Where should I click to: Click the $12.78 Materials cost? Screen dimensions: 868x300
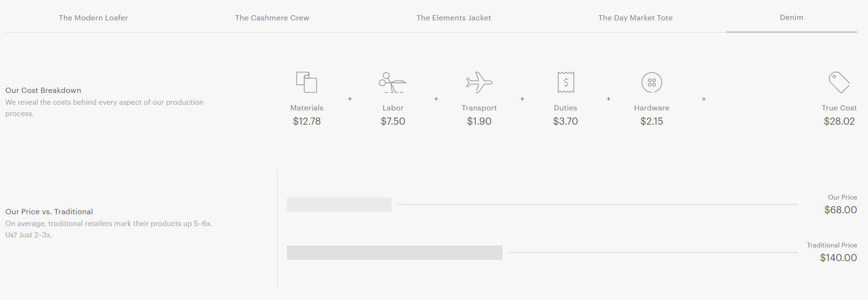click(307, 121)
